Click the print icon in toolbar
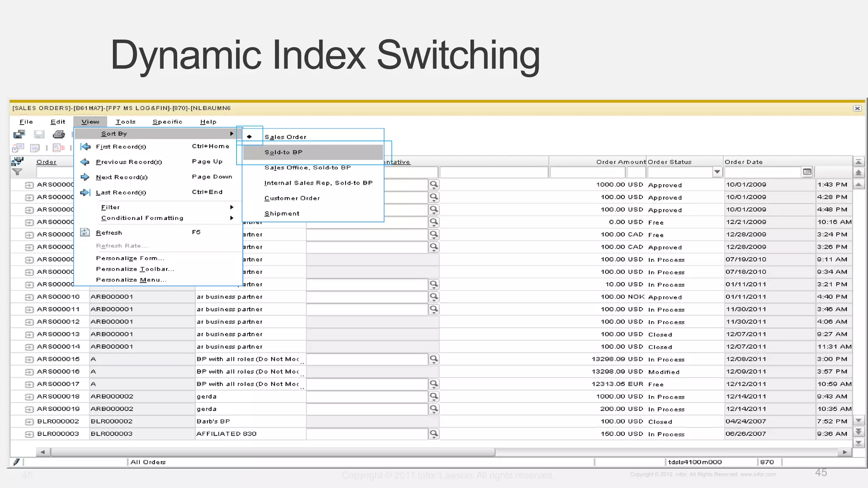The image size is (868, 488). [x=58, y=135]
